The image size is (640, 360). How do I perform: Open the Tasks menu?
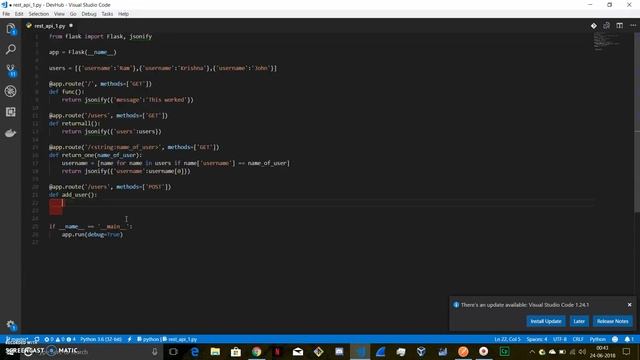[107, 14]
